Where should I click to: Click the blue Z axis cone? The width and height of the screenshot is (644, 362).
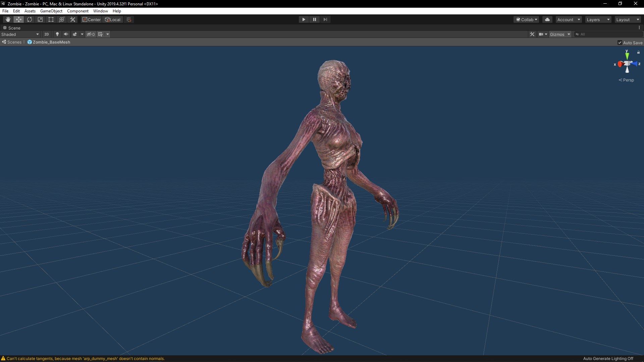[634, 63]
